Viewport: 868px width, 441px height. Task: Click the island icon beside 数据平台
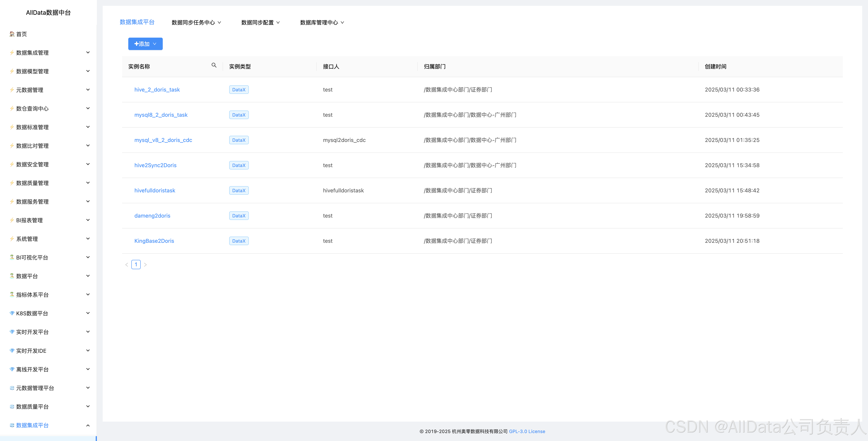tap(12, 276)
